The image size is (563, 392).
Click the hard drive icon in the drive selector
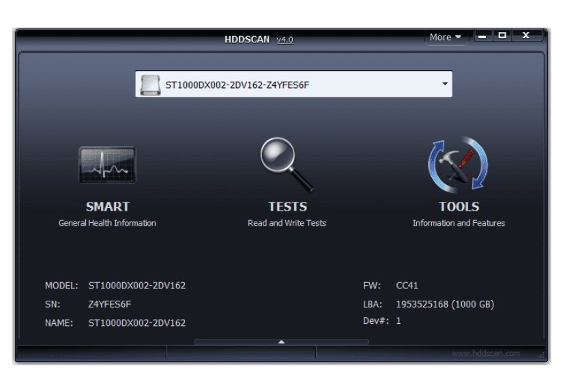[150, 85]
